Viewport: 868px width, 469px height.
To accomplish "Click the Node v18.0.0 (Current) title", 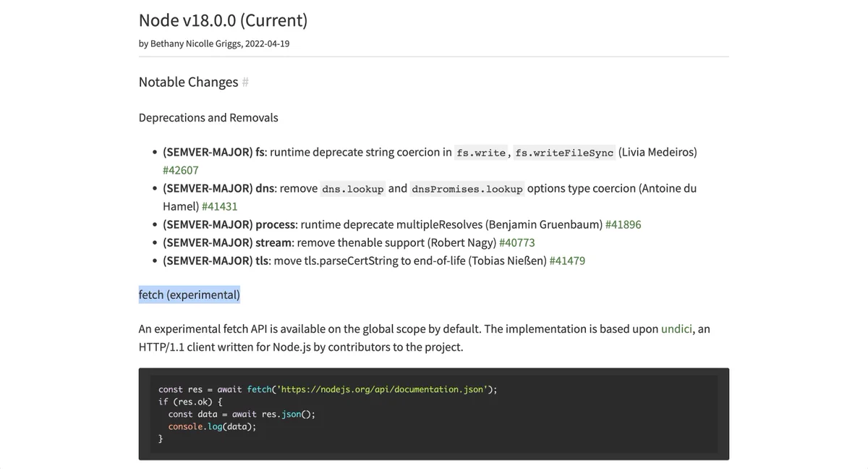I will pyautogui.click(x=224, y=20).
